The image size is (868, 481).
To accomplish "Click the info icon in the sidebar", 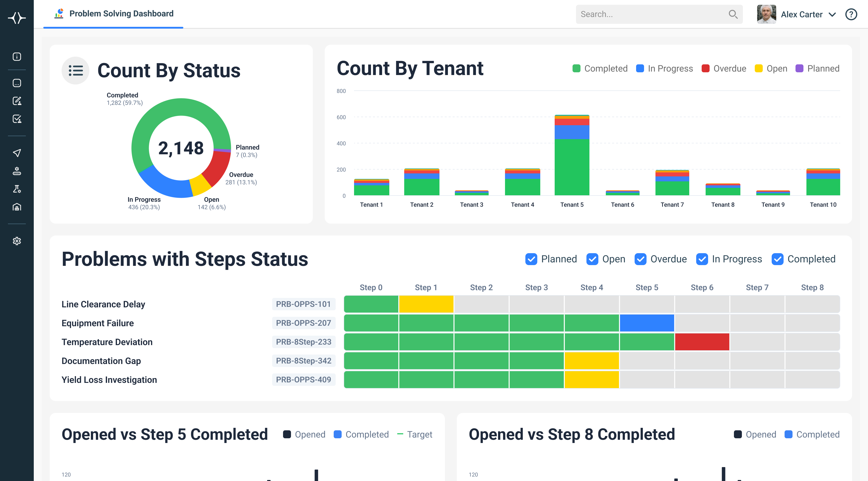I will coord(17,57).
